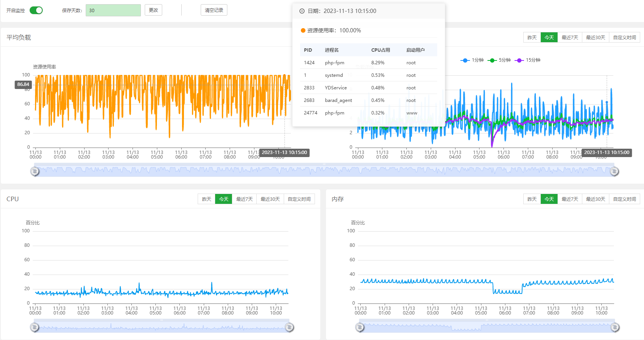Click the 保存天数 input field
Viewport: 644px width, 340px height.
pyautogui.click(x=113, y=10)
